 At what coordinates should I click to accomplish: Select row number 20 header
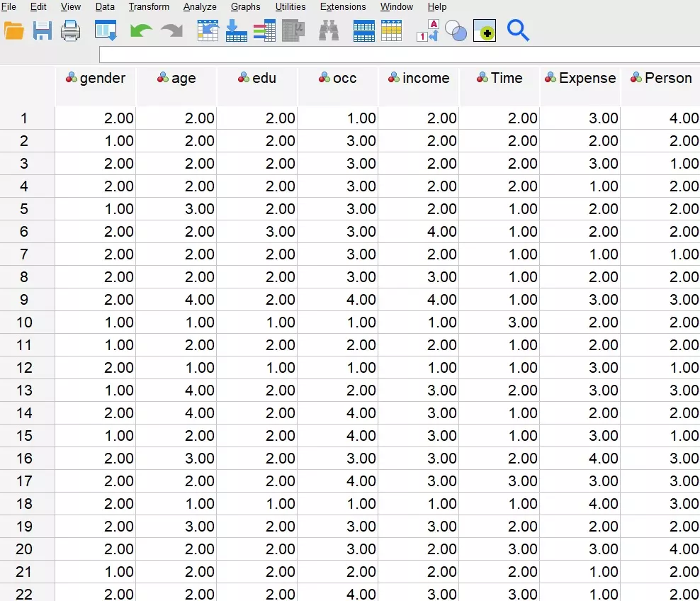(27, 549)
